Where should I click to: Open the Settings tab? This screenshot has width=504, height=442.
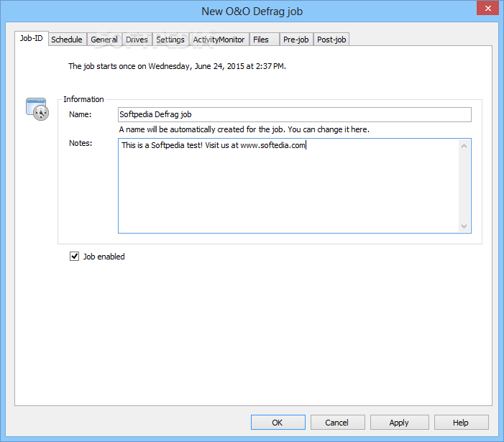point(170,40)
